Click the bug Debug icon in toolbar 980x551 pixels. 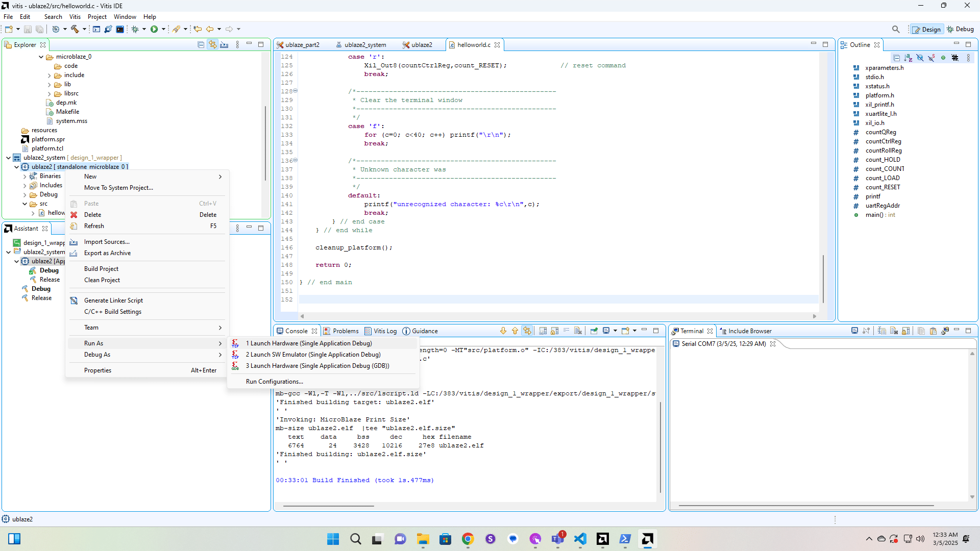(135, 29)
